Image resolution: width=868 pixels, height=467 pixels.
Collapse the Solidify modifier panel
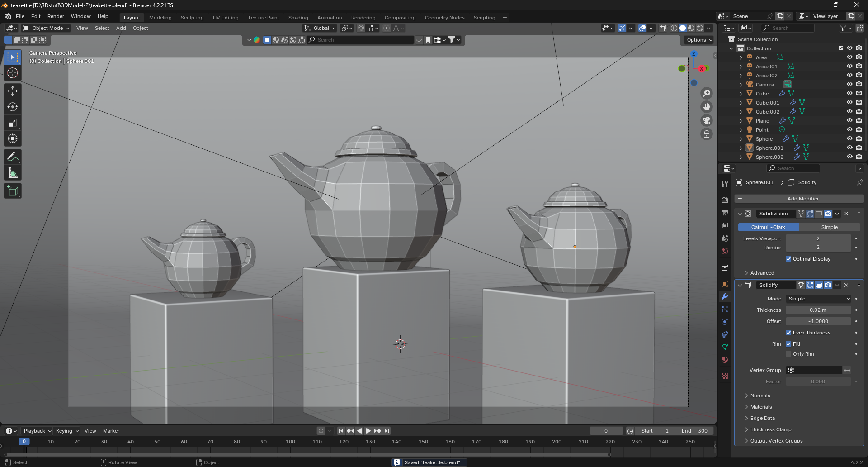(x=740, y=285)
